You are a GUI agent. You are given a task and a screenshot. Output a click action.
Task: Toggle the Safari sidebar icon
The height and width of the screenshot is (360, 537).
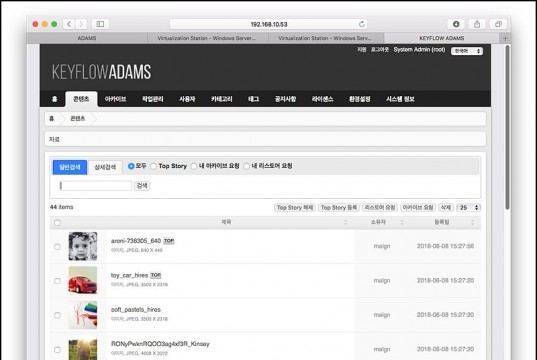100,24
